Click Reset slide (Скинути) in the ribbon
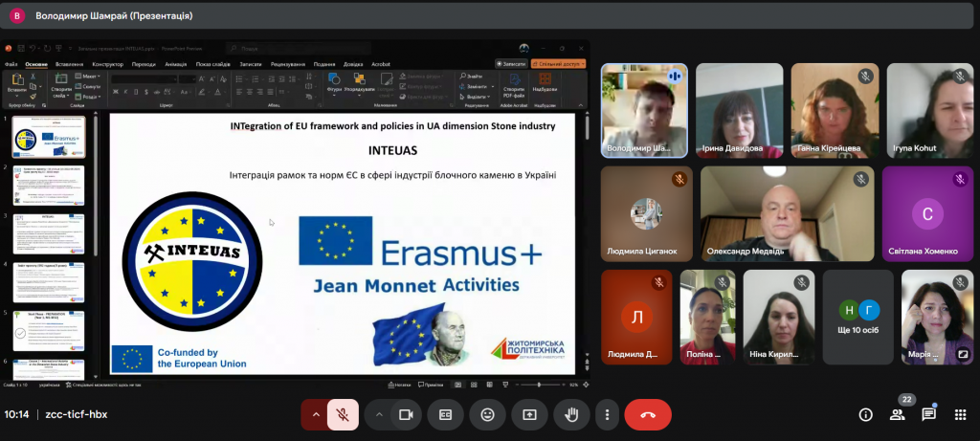Viewport: 980px width, 441px height. tap(87, 87)
